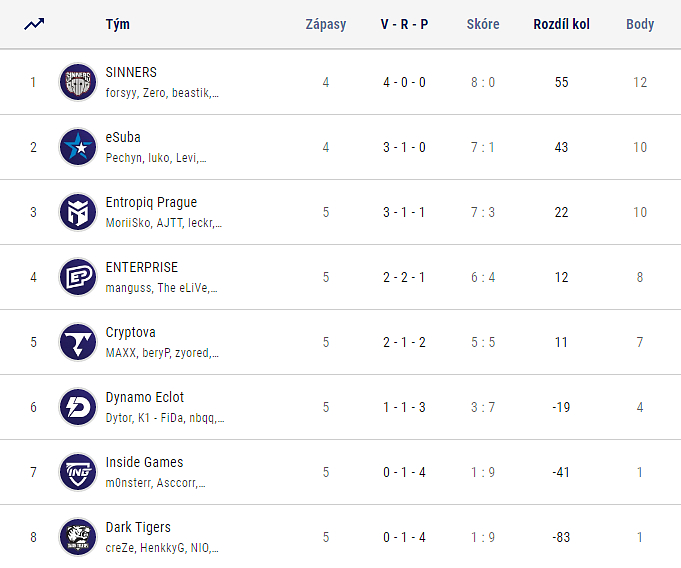This screenshot has height=568, width=681.
Task: Click the Tým column header
Action: click(117, 24)
